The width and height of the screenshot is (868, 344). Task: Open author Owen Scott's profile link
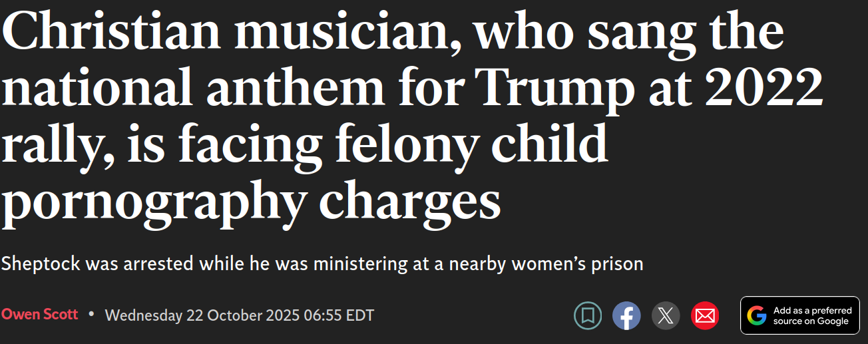39,314
